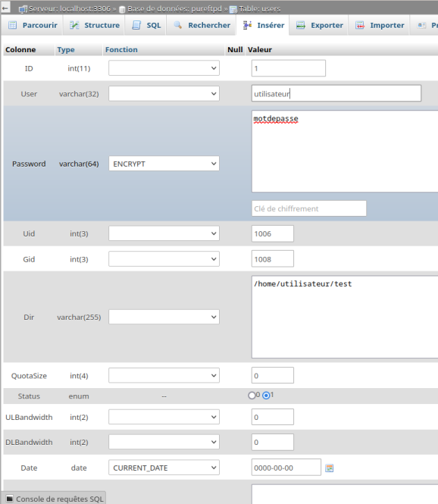Click the Parcourir table icon
The image size is (438, 504).
(x=13, y=25)
